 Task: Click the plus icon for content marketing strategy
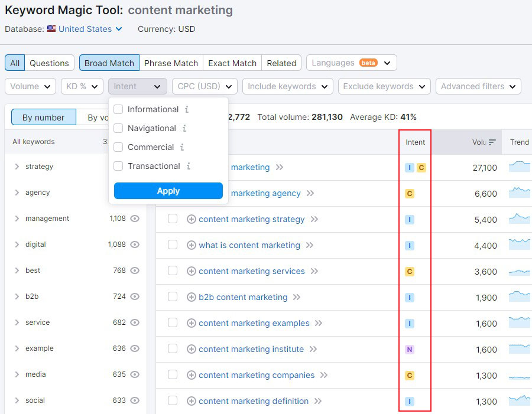[192, 219]
